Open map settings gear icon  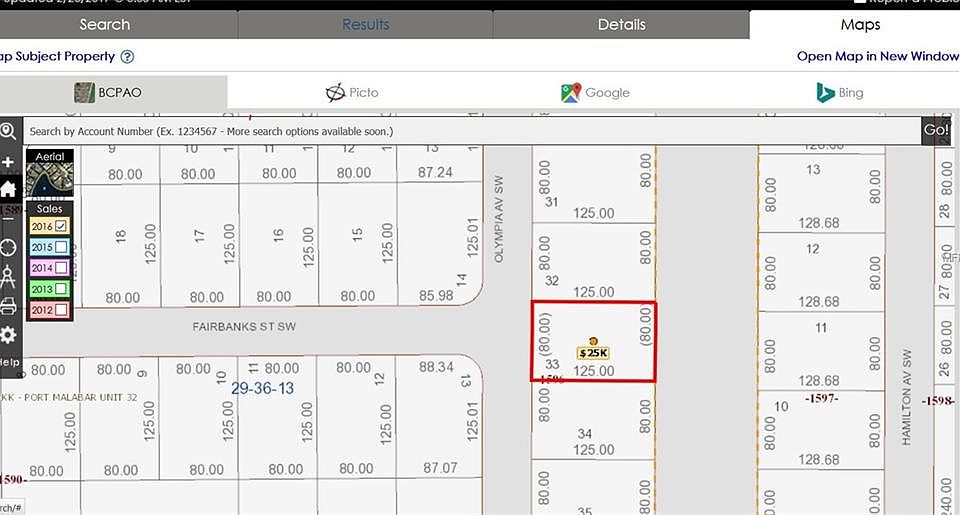point(8,335)
